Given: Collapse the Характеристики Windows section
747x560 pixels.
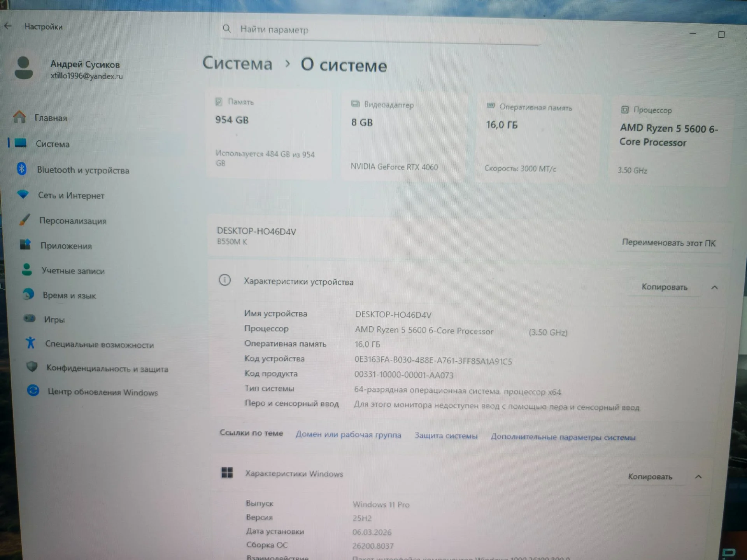Looking at the screenshot, I should (698, 477).
